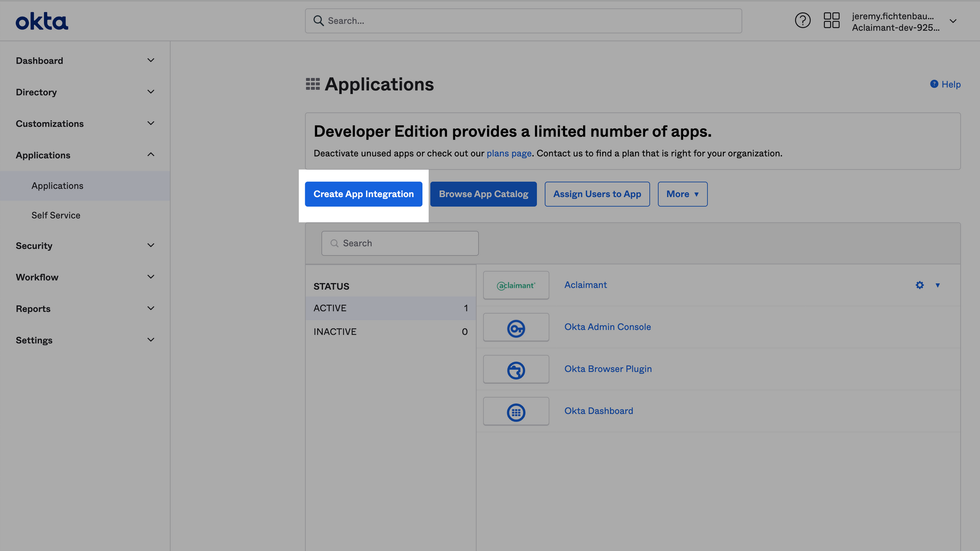
Task: Open the user account dropdown chevron
Action: click(x=953, y=21)
